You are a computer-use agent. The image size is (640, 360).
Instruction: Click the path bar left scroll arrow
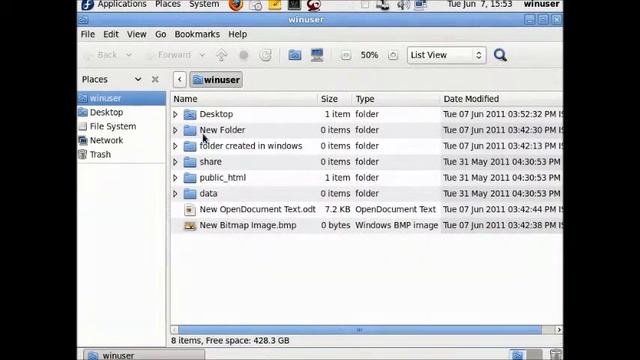click(180, 80)
